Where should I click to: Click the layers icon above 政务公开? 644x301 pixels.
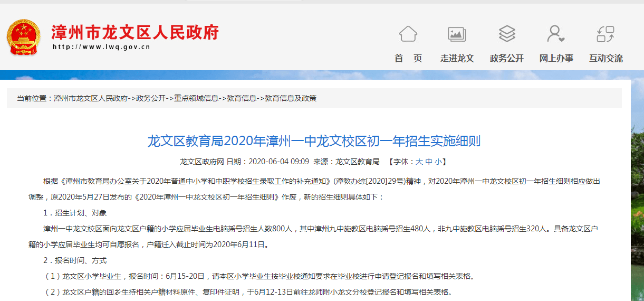[507, 34]
